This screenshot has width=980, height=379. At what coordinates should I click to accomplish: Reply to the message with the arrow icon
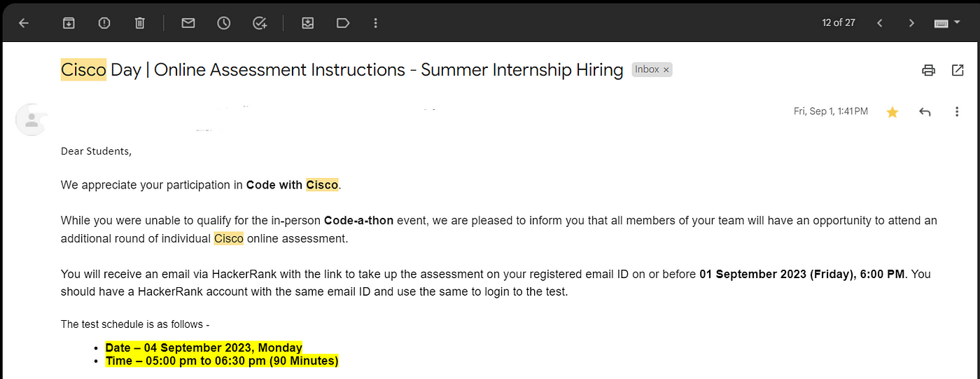pyautogui.click(x=925, y=112)
